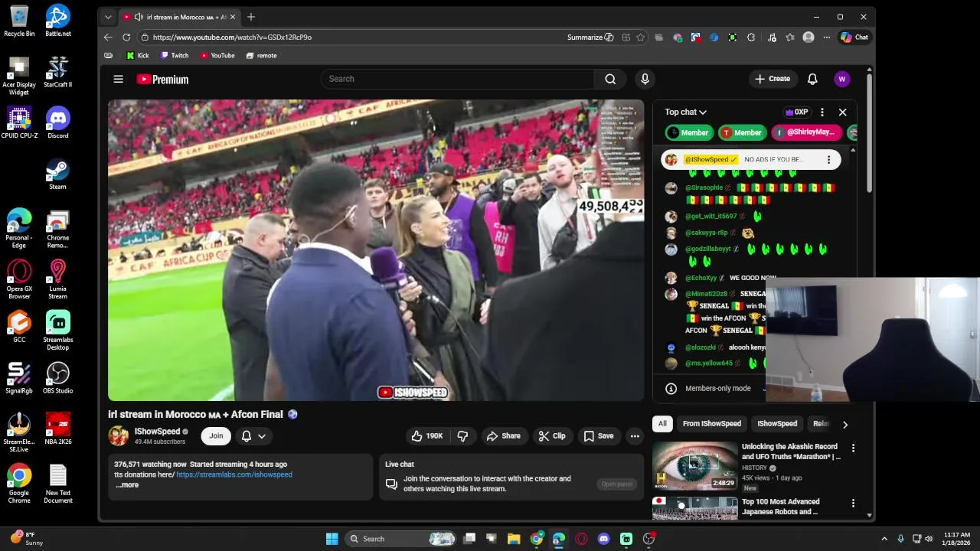Viewport: 980px width, 551px height.
Task: Reload the YouTube page
Action: pos(126,37)
